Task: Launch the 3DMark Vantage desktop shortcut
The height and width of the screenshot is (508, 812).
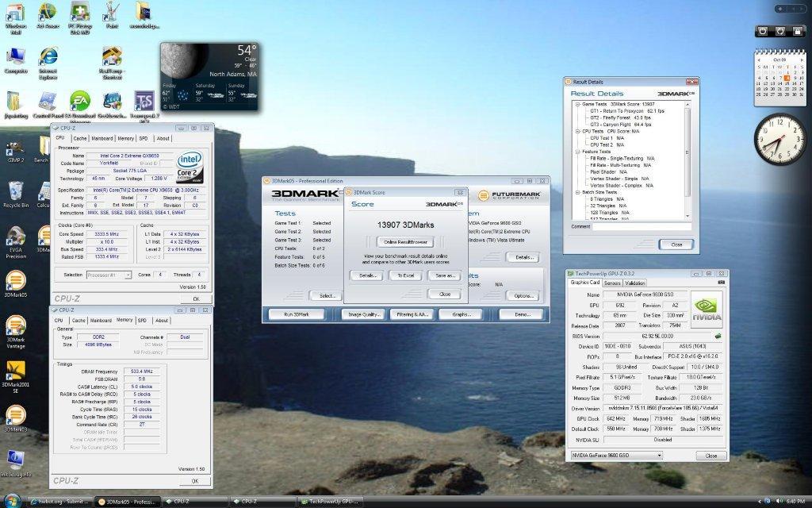Action: pyautogui.click(x=16, y=332)
